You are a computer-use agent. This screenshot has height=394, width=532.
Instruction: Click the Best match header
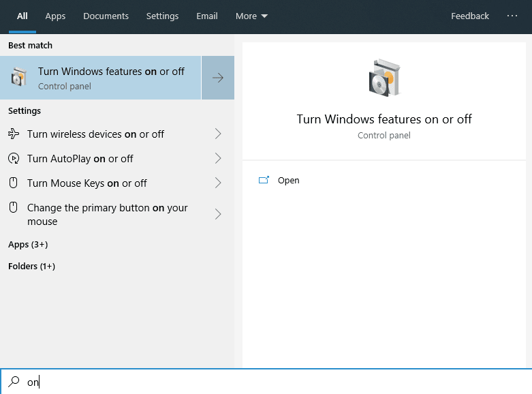30,45
